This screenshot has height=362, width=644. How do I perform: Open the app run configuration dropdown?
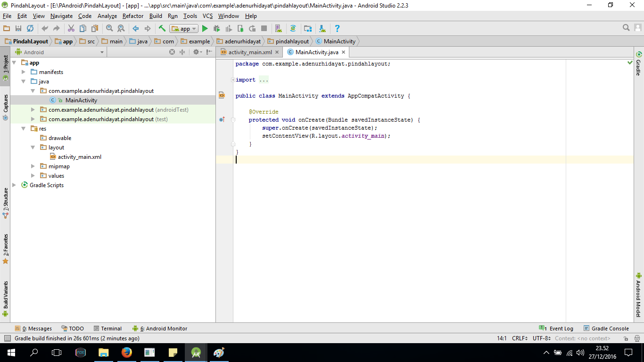point(184,29)
